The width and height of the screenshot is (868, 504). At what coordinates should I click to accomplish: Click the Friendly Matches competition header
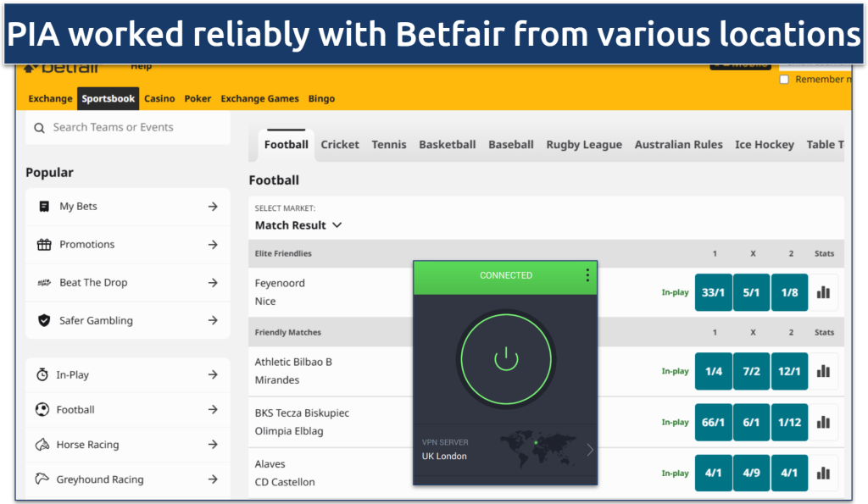(288, 333)
